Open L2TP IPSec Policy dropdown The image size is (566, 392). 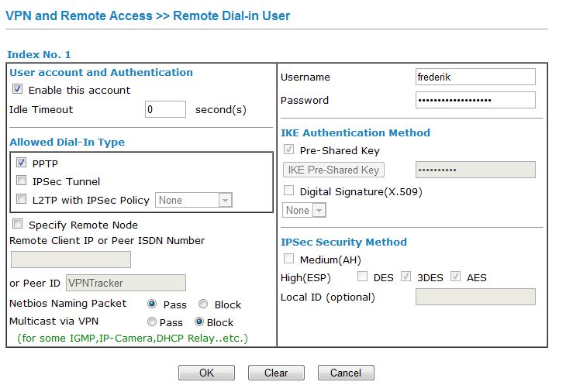[x=194, y=200]
